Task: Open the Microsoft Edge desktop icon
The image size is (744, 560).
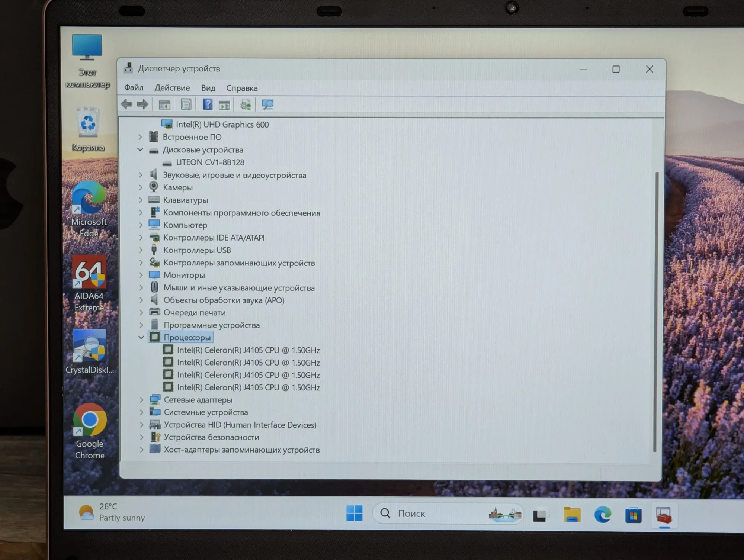Action: pos(89,210)
